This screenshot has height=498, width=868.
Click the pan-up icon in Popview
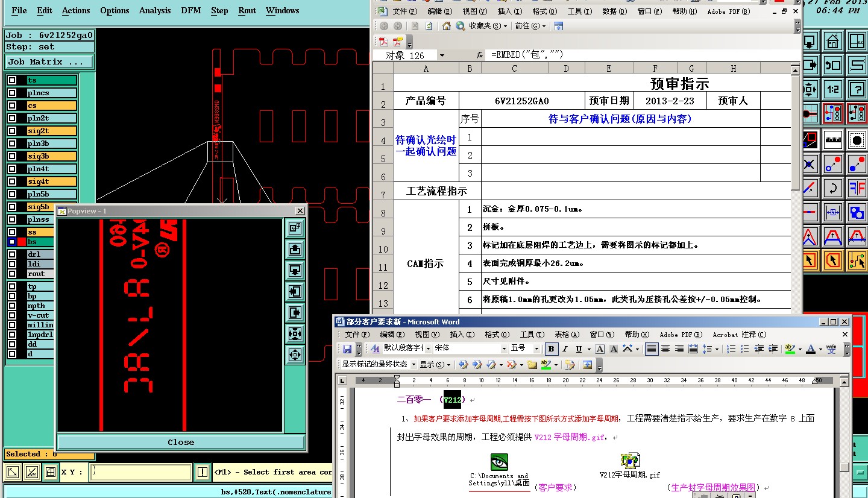295,248
